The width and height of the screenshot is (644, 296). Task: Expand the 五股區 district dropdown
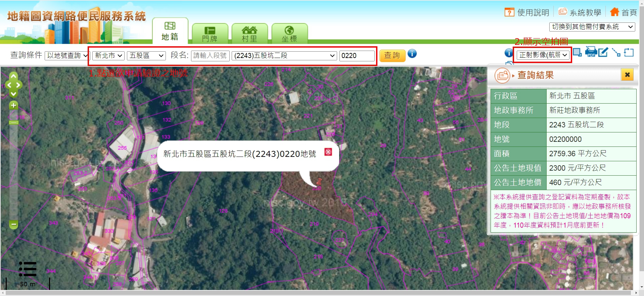coord(146,56)
